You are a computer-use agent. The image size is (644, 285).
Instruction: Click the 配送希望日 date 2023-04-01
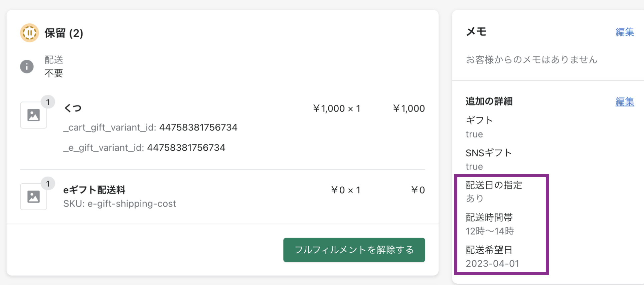[492, 264]
